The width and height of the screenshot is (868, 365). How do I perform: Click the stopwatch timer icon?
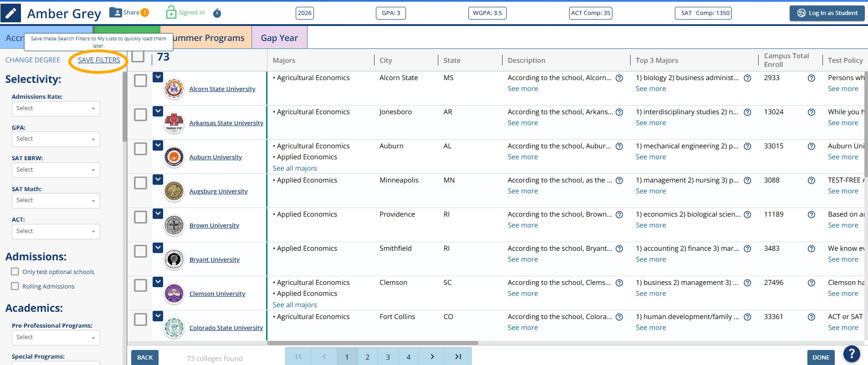217,13
